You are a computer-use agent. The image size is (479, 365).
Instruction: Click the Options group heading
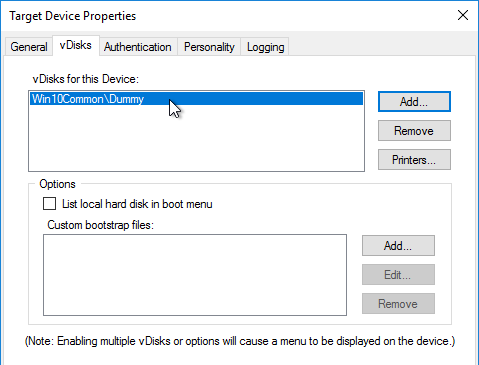pyautogui.click(x=57, y=184)
